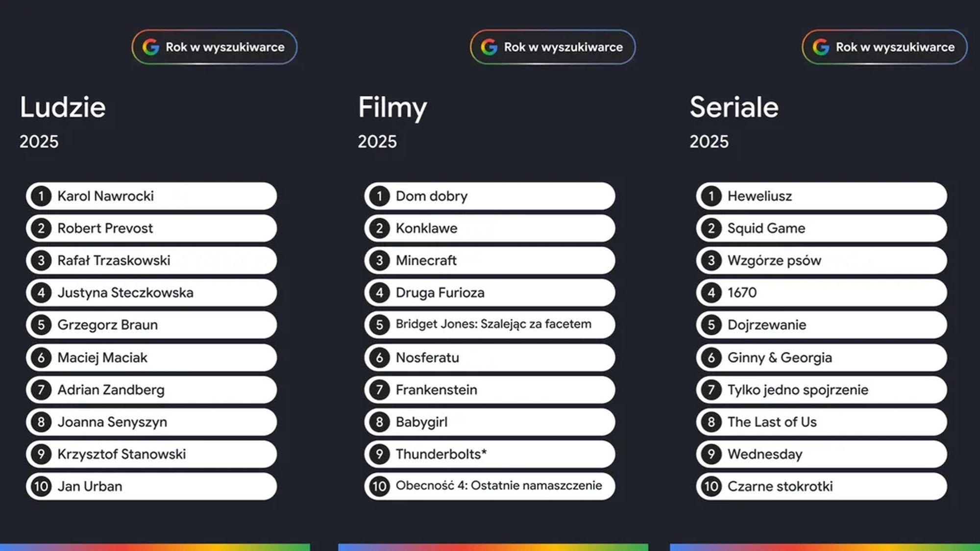Select Heweliusz in the Seriale list

coord(821,196)
